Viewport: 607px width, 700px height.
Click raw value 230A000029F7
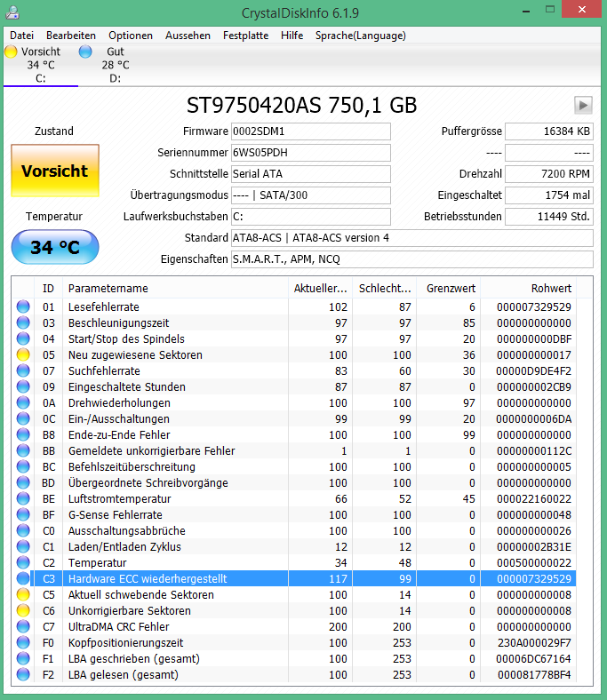point(534,643)
